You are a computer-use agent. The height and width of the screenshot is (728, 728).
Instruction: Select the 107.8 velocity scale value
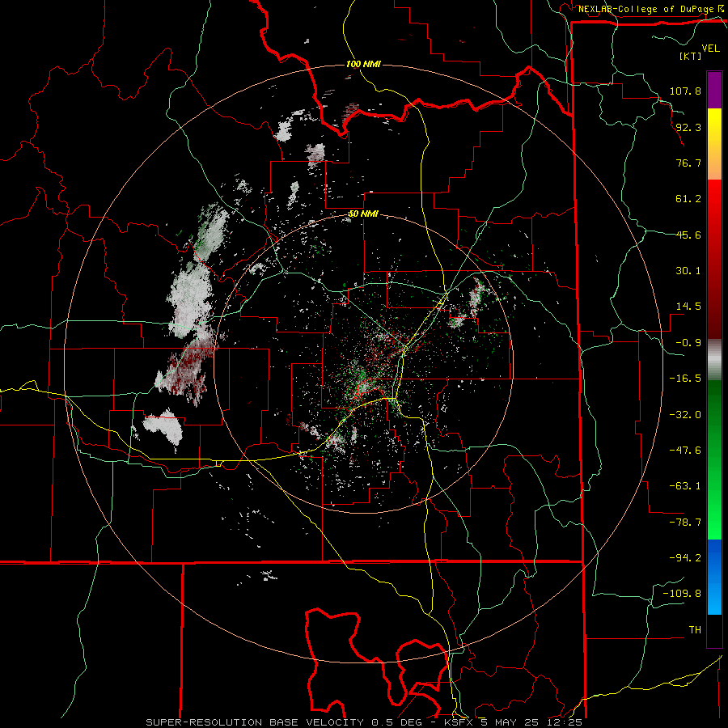(685, 91)
